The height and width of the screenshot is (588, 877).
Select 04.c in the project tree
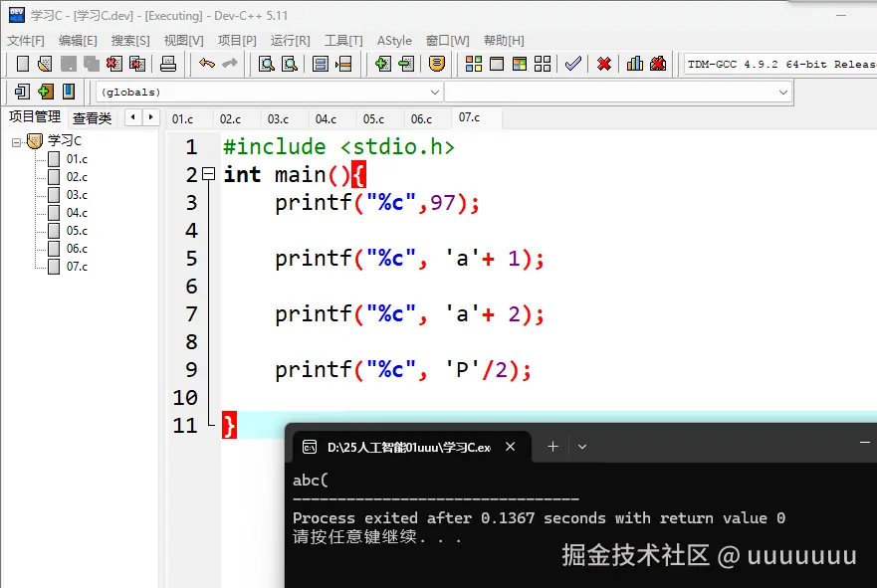coord(77,212)
